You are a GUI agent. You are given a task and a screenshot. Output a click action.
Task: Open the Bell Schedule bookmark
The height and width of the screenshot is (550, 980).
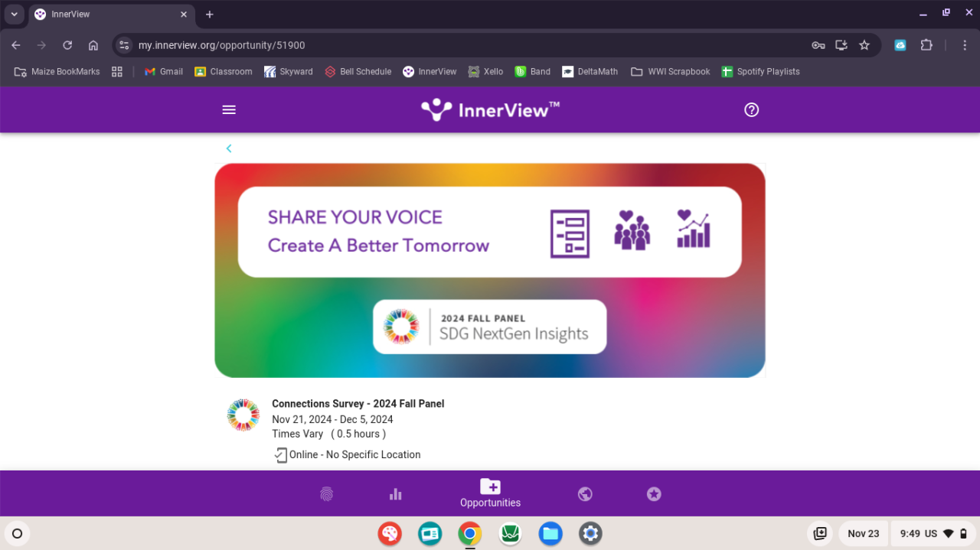(358, 71)
